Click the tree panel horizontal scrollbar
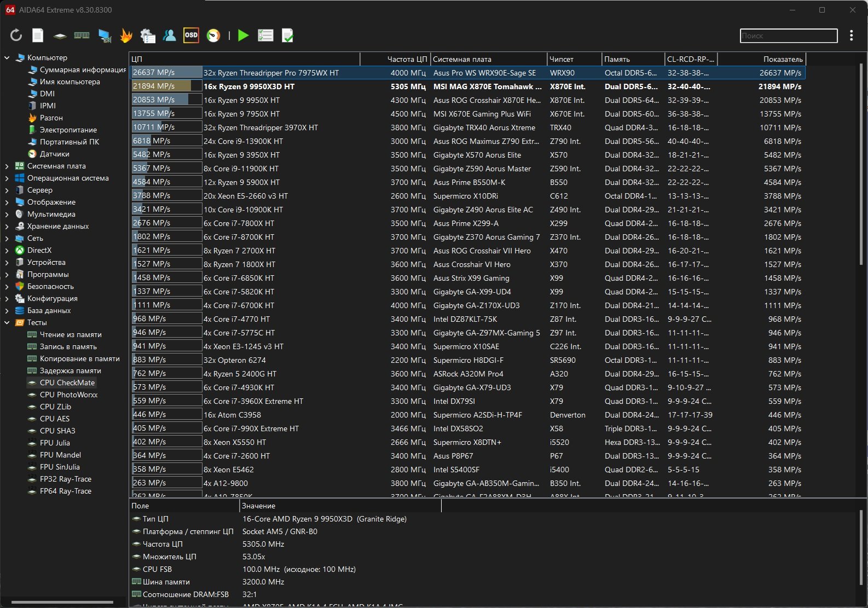 click(x=62, y=602)
